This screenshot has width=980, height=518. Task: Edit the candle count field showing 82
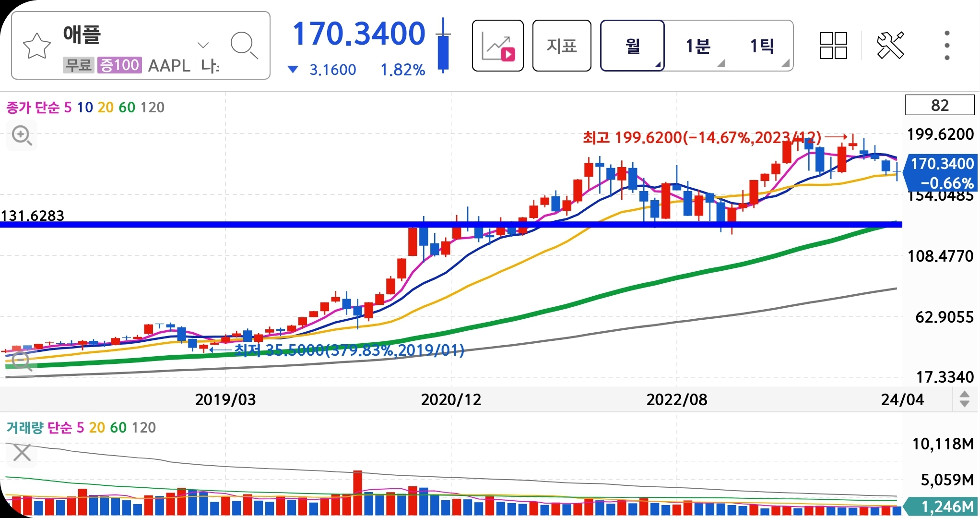coord(940,105)
